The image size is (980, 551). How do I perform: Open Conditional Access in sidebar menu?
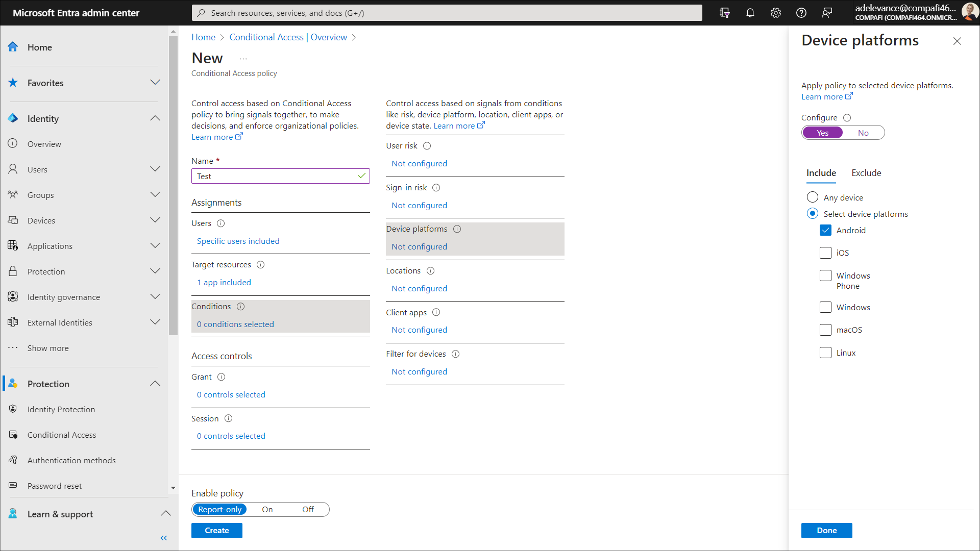click(x=62, y=435)
